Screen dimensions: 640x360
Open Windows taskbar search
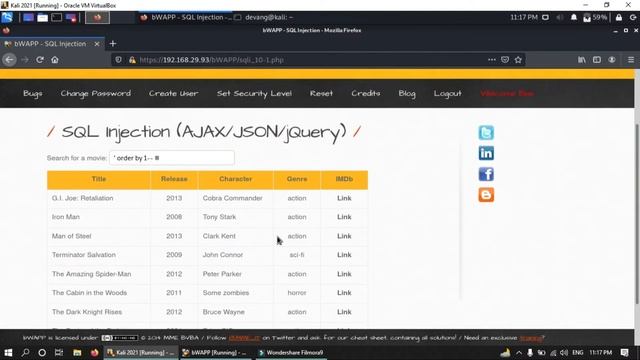(x=25, y=352)
